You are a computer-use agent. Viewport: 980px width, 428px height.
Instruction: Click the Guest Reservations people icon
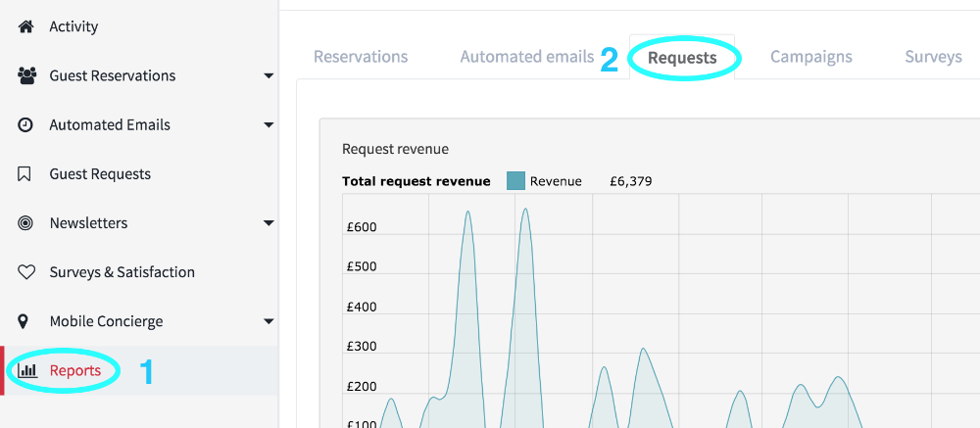(26, 76)
